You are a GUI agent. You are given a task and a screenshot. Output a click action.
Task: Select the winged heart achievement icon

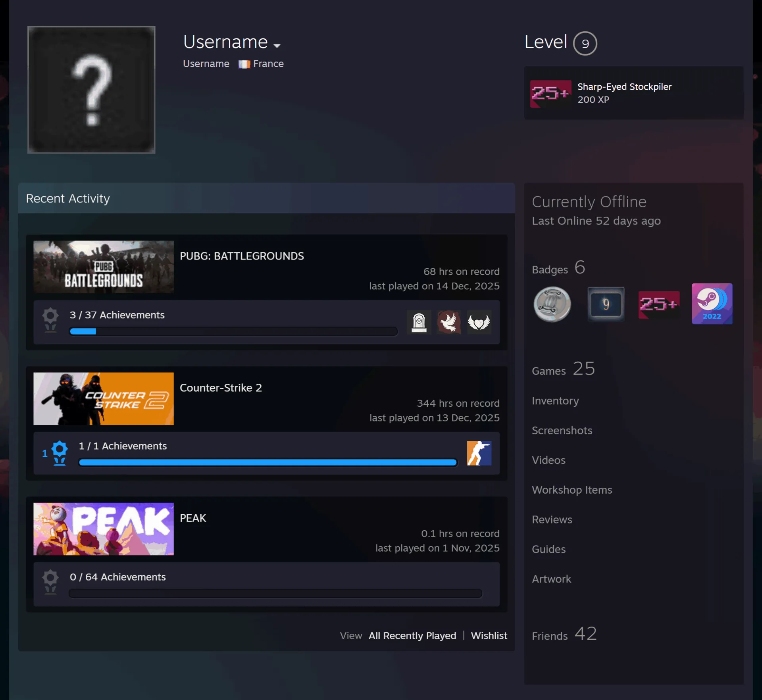pyautogui.click(x=479, y=322)
